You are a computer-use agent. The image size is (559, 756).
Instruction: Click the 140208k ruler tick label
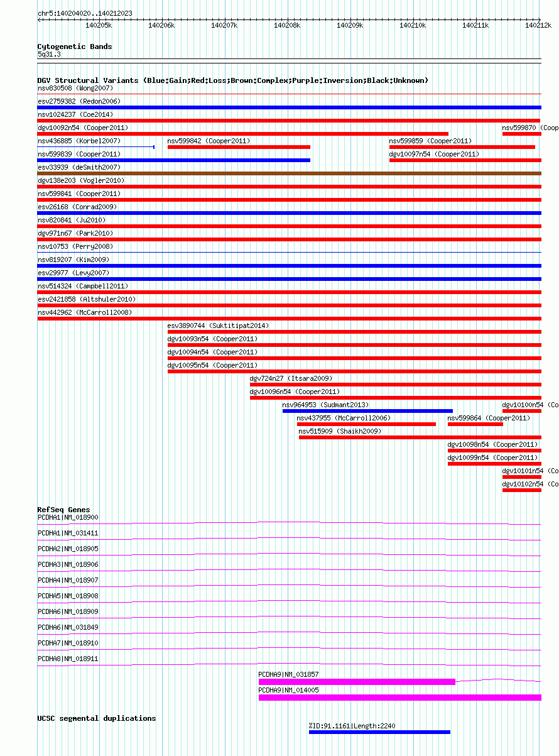287,25
